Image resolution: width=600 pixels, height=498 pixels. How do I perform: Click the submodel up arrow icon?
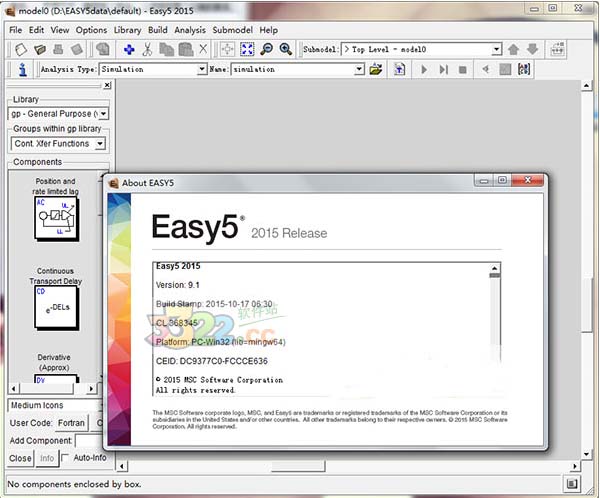pos(514,49)
